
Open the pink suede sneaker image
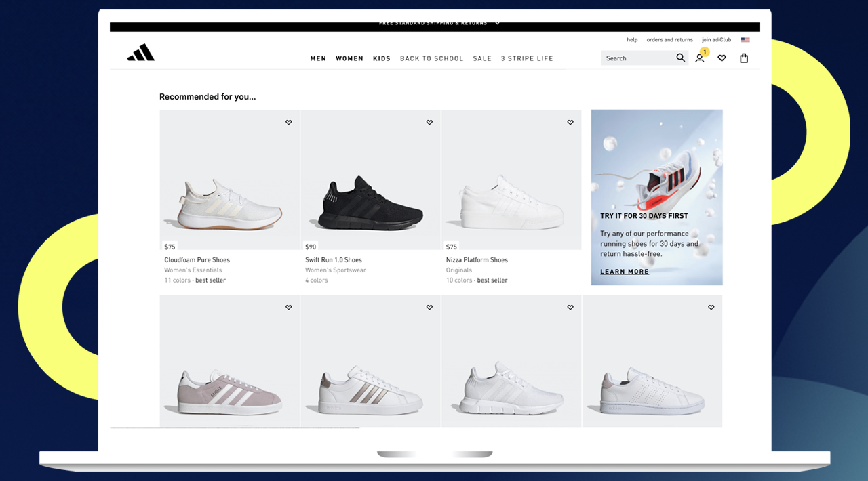[230, 361]
